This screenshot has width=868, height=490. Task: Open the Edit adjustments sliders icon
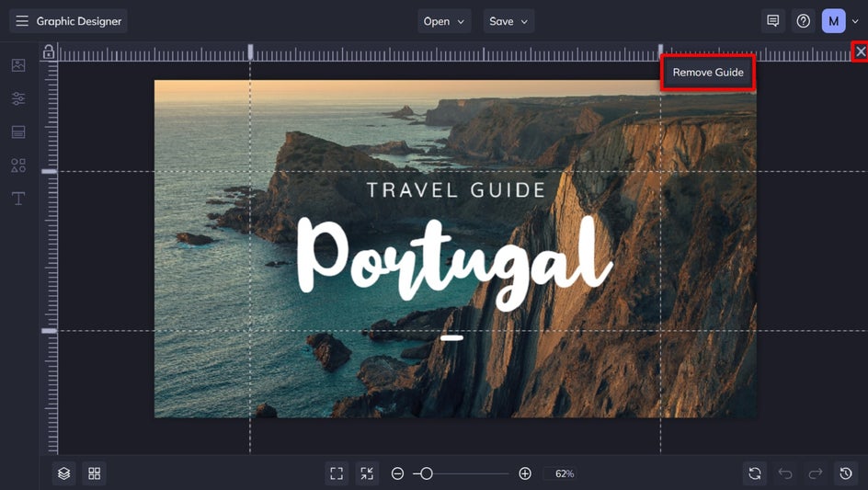pos(18,98)
